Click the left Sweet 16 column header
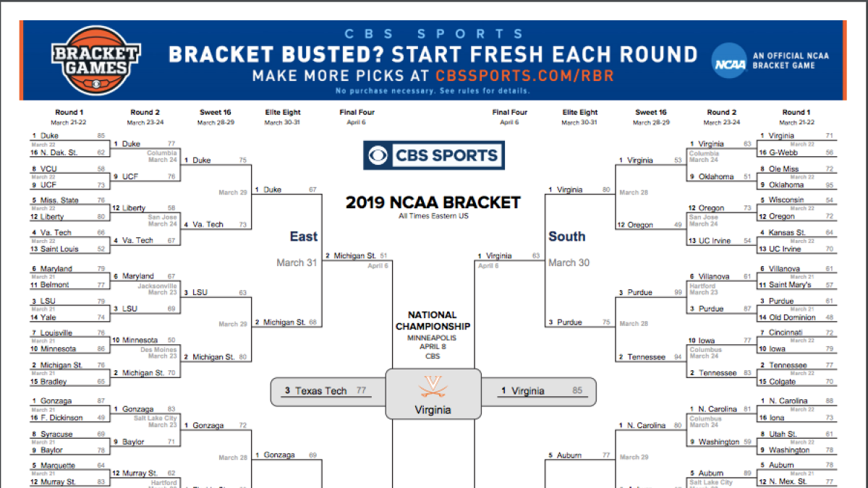The height and width of the screenshot is (488, 868). [216, 112]
